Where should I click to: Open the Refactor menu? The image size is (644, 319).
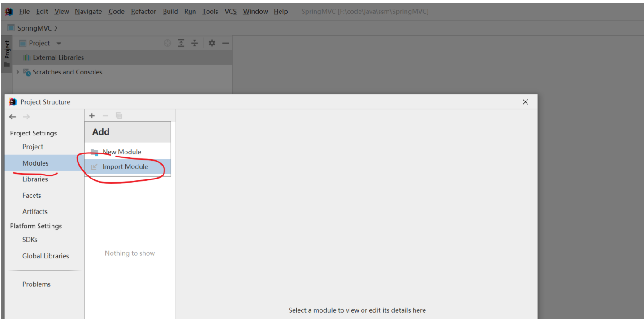coord(143,12)
